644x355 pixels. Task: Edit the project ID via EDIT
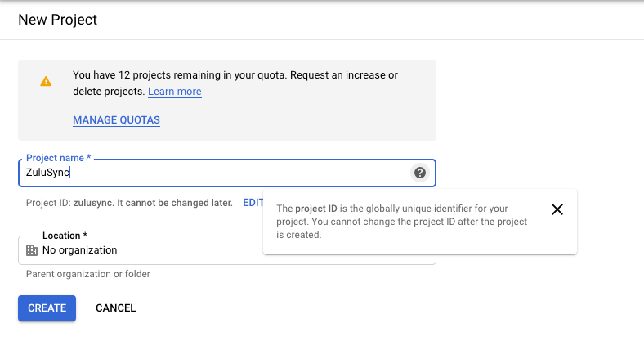pos(253,203)
